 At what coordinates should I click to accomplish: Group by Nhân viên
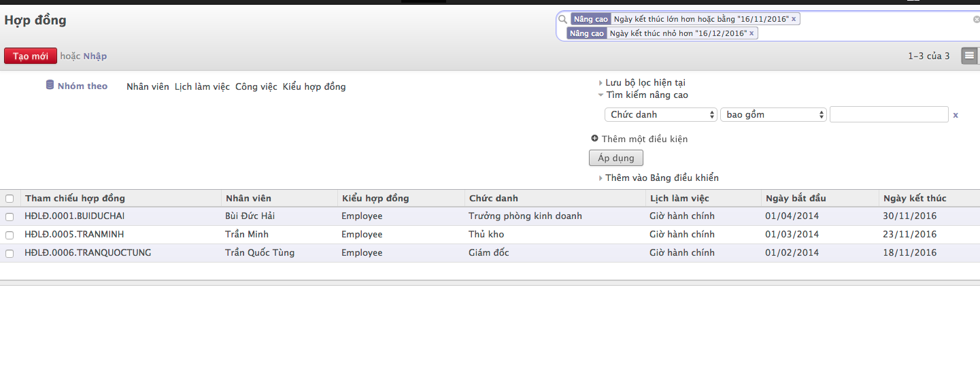click(x=148, y=86)
